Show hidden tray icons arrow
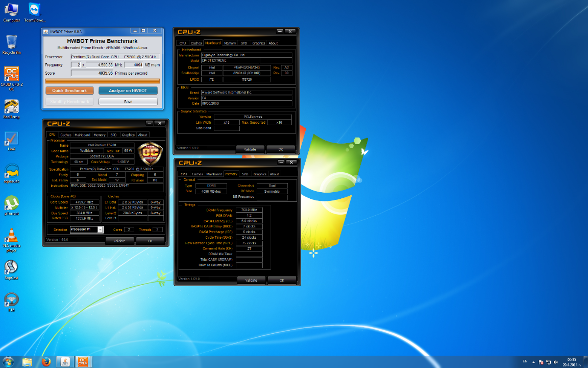Image resolution: width=588 pixels, height=368 pixels. (533, 362)
